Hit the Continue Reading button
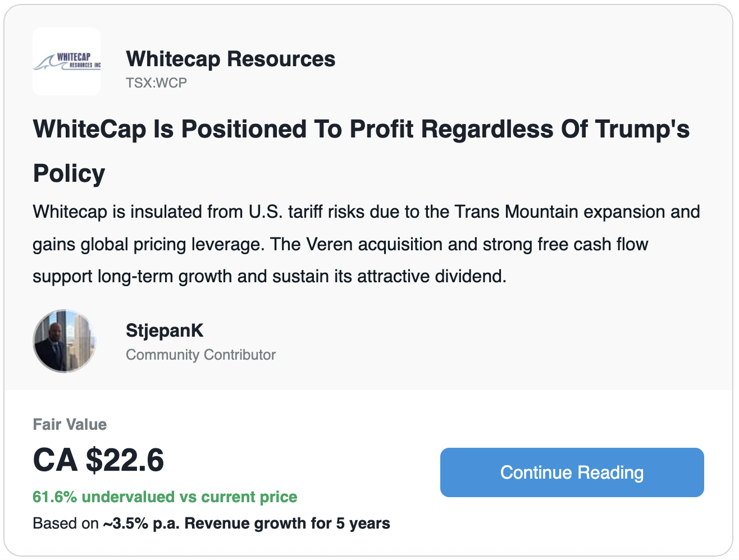739x560 pixels. pyautogui.click(x=572, y=472)
